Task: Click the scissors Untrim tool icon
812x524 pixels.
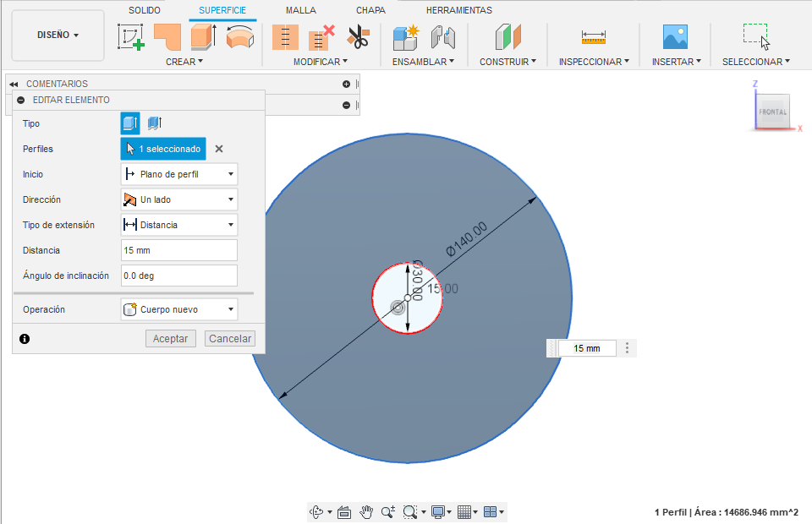Action: [359, 36]
